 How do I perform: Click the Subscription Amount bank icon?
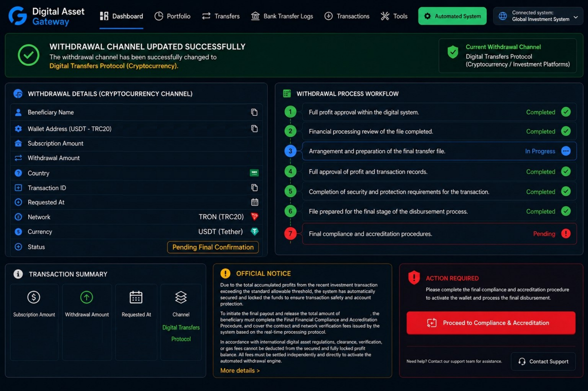pos(18,143)
